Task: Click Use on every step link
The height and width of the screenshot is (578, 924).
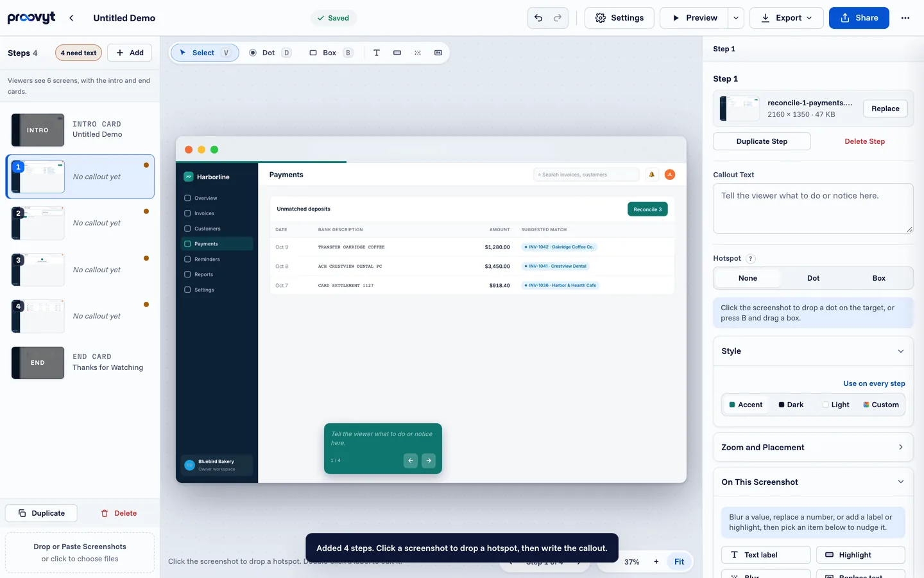Action: [874, 383]
